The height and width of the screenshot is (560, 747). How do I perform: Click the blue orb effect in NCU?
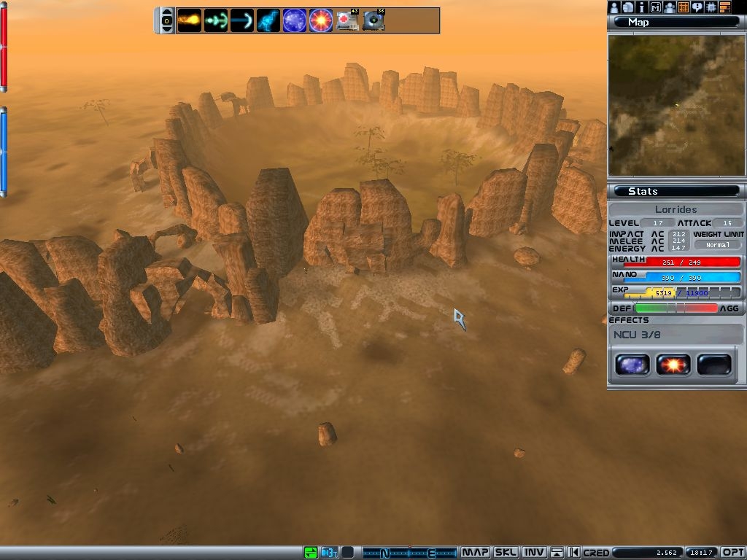coord(632,365)
